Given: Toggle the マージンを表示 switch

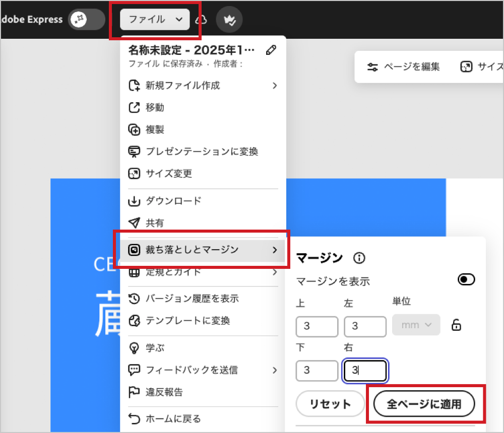Looking at the screenshot, I should point(466,279).
